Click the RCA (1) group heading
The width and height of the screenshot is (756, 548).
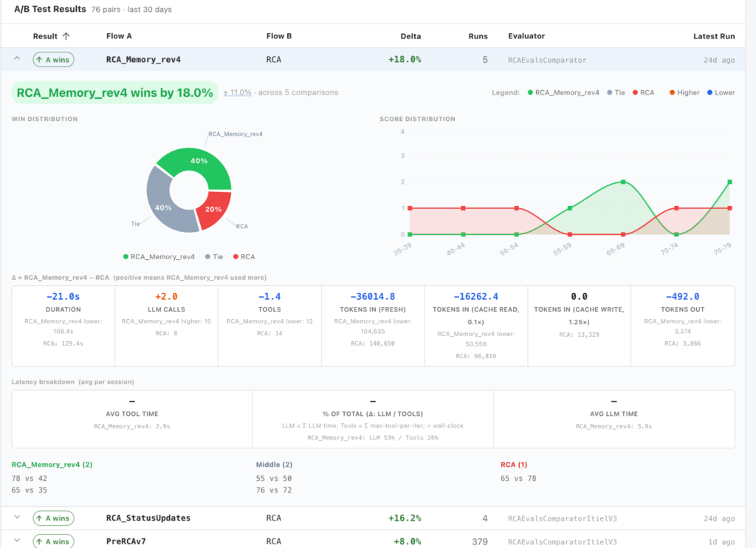514,465
